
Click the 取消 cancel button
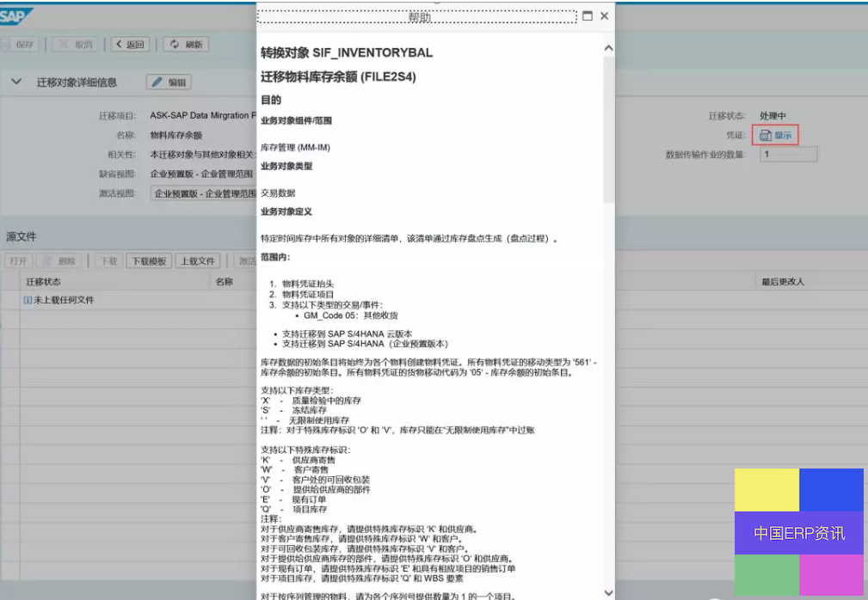click(x=77, y=44)
